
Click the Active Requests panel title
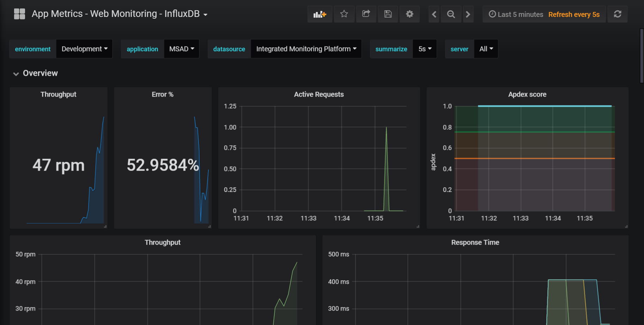point(319,94)
